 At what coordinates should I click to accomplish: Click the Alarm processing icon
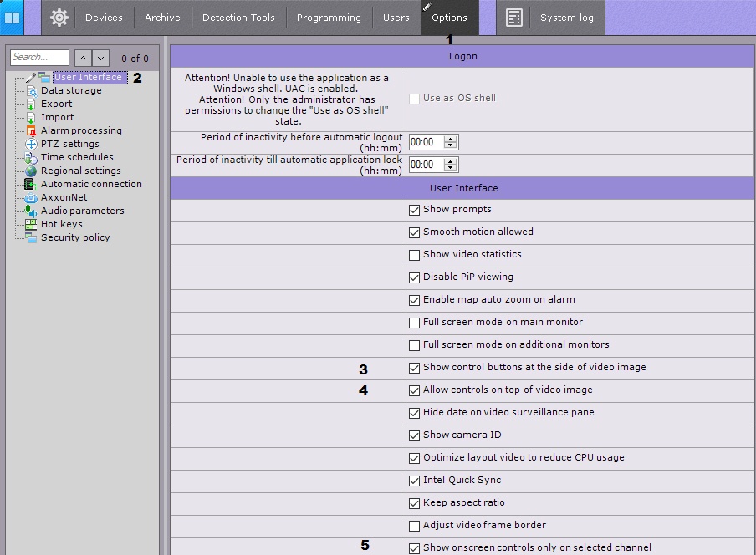point(31,131)
